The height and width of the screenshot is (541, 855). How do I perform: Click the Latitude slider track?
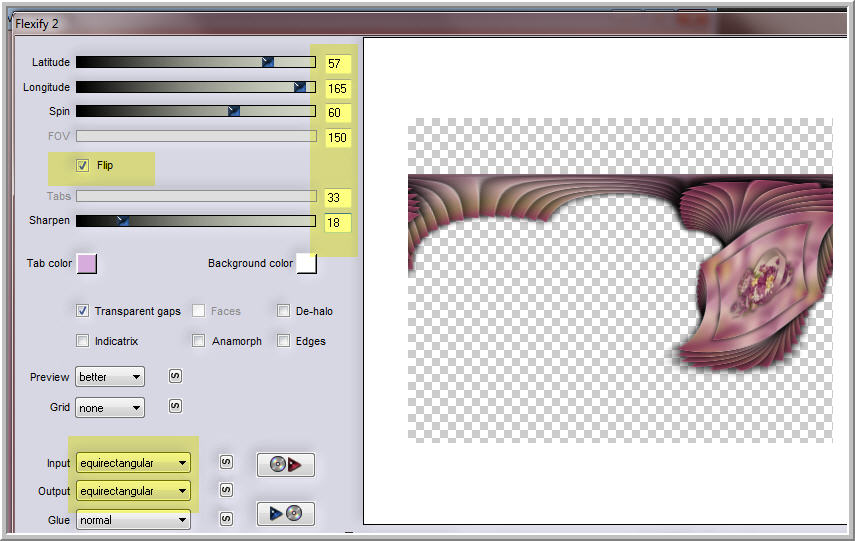(x=196, y=62)
